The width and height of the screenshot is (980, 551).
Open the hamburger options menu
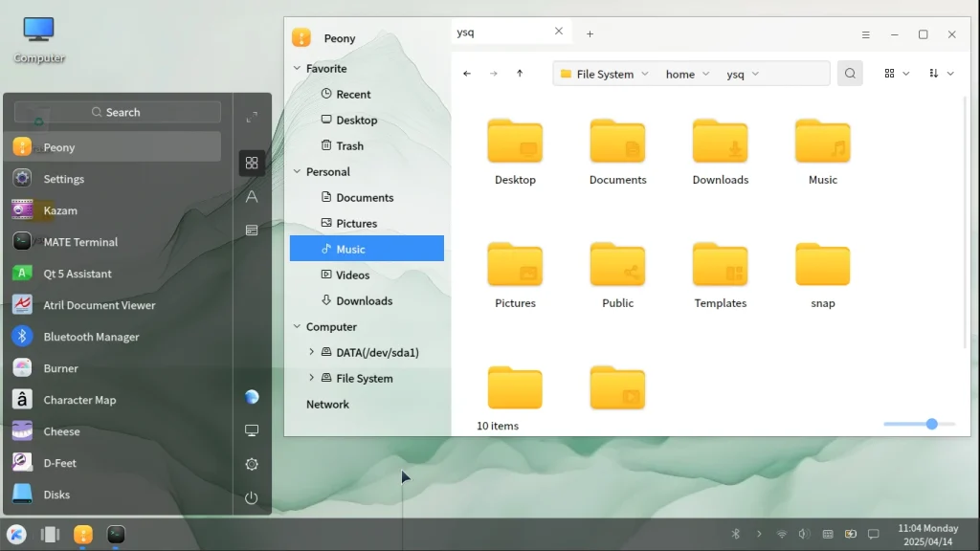coord(866,33)
